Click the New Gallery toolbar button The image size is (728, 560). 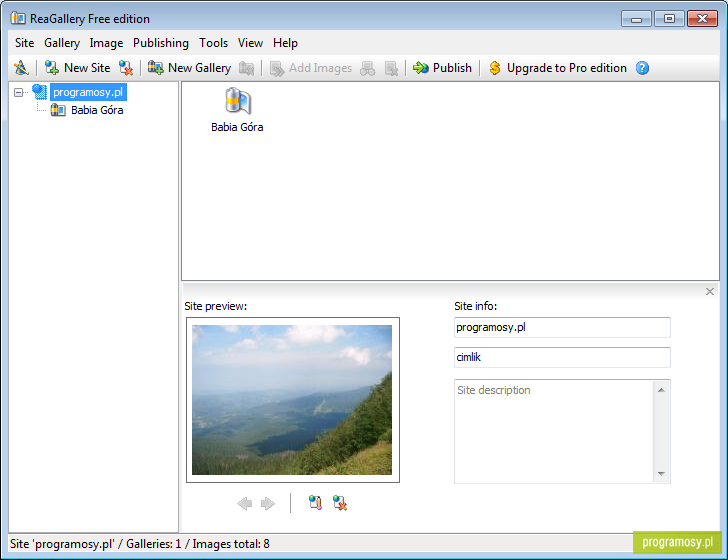click(189, 68)
